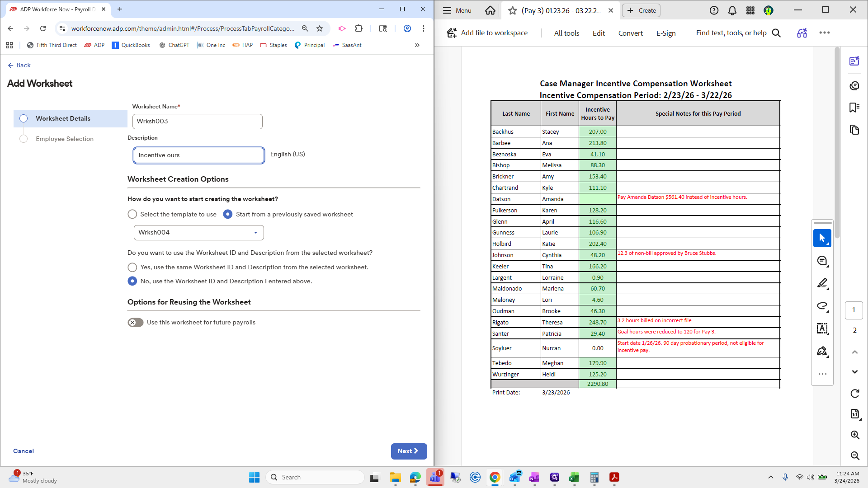Choose Select the template to use option

coord(132,214)
